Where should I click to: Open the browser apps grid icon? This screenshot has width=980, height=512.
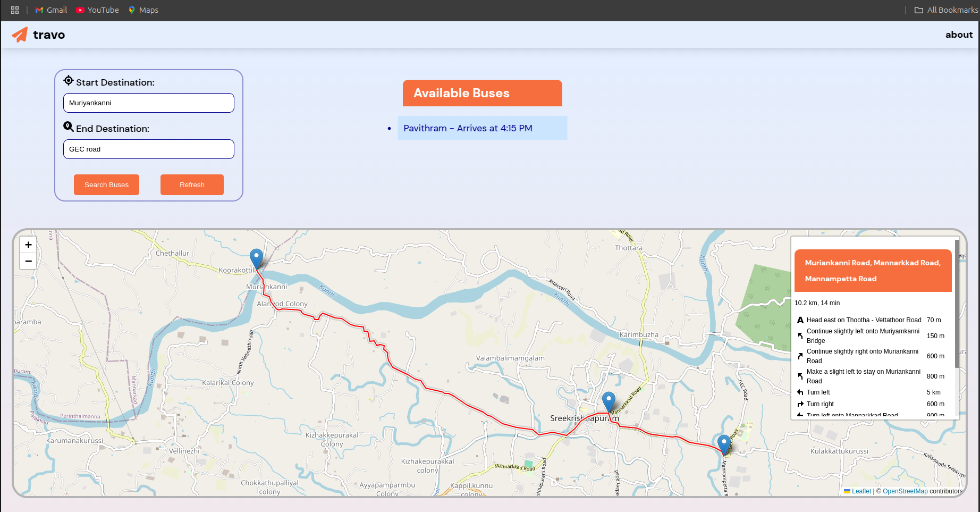[15, 10]
